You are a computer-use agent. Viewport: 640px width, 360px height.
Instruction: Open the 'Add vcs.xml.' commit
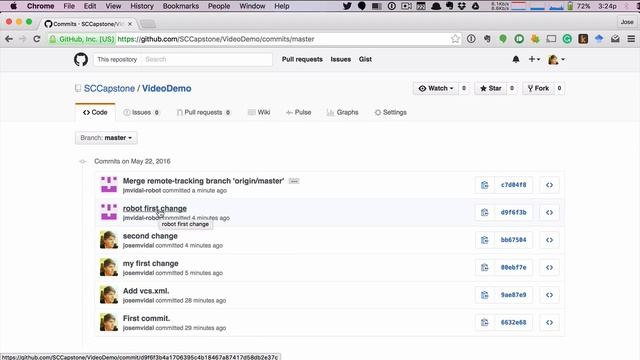[x=146, y=291]
